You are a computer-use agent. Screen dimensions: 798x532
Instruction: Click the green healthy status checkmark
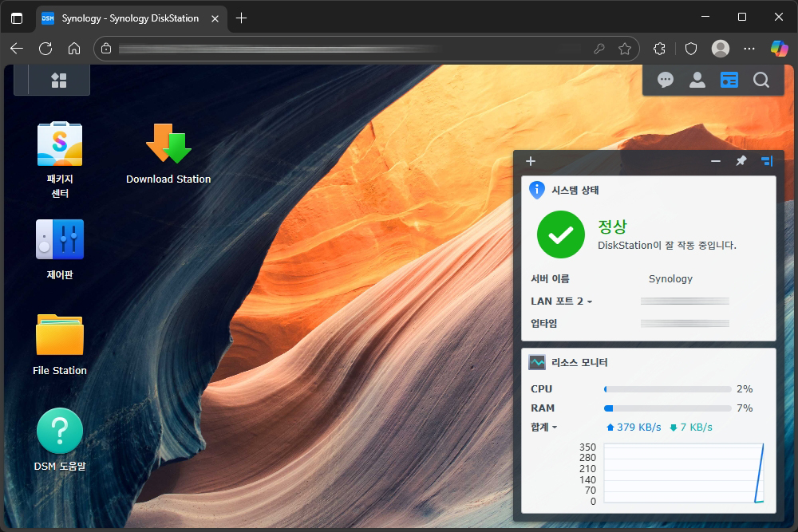[x=561, y=234]
